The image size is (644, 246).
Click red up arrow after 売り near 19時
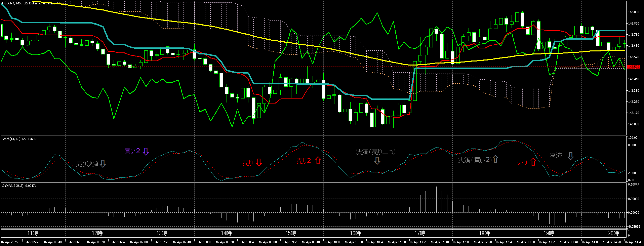(x=533, y=162)
